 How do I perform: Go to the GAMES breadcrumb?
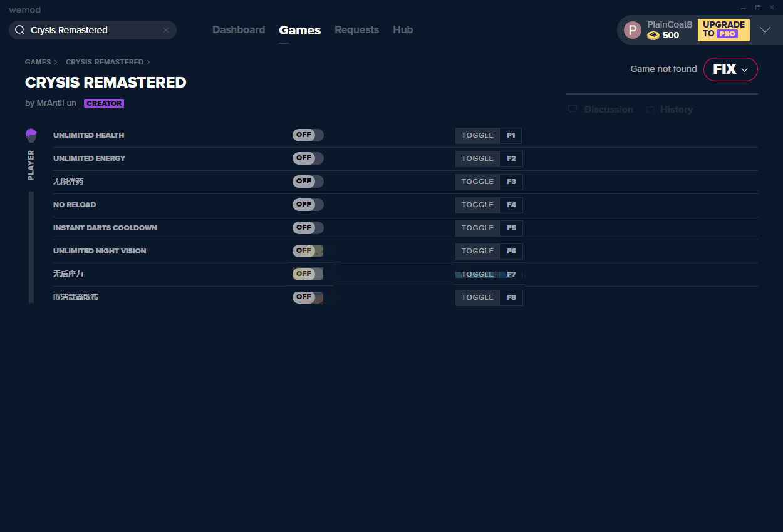click(x=38, y=62)
